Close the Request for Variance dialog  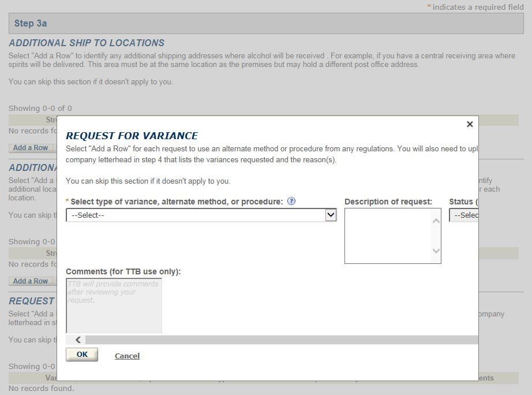470,124
